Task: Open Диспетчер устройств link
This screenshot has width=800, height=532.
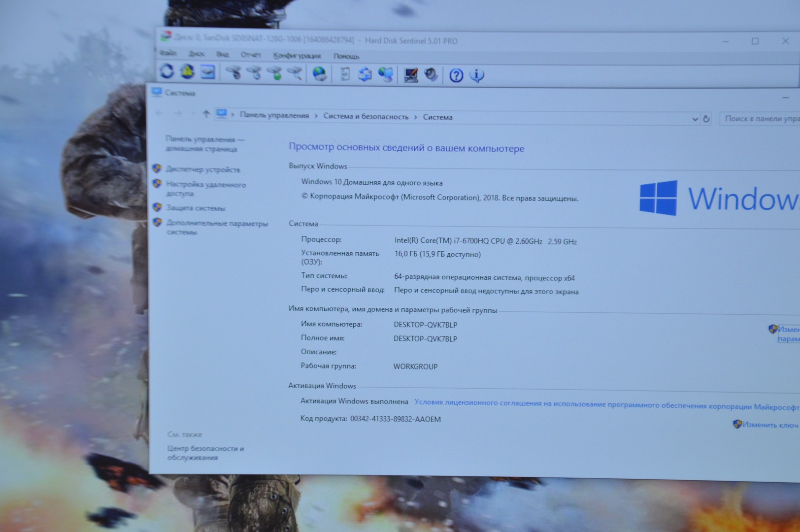Action: [202, 169]
